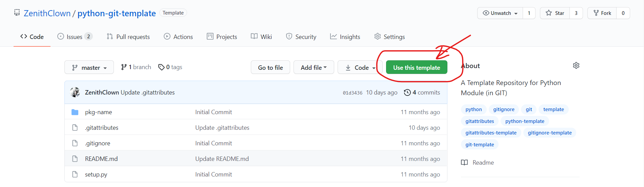Go to the Actions tab
Viewport: 644px width, 187px height.
[178, 37]
